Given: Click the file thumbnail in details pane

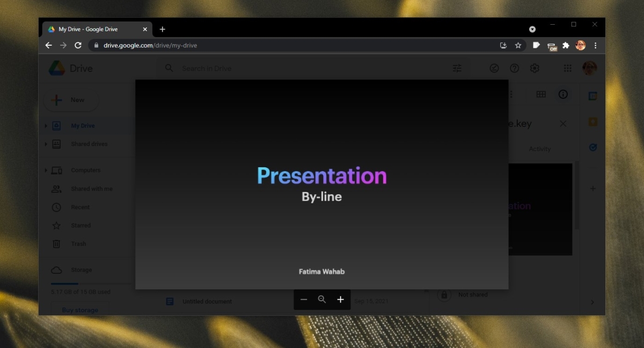Looking at the screenshot, I should point(540,209).
